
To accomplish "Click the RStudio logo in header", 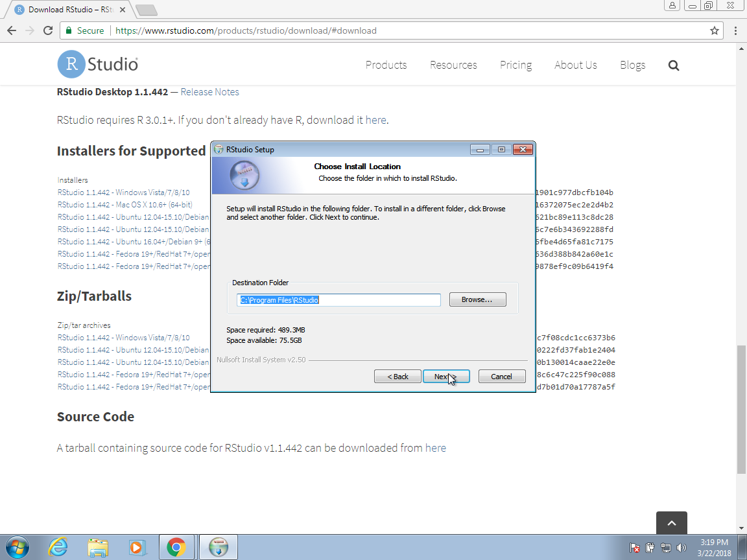I will pos(98,65).
